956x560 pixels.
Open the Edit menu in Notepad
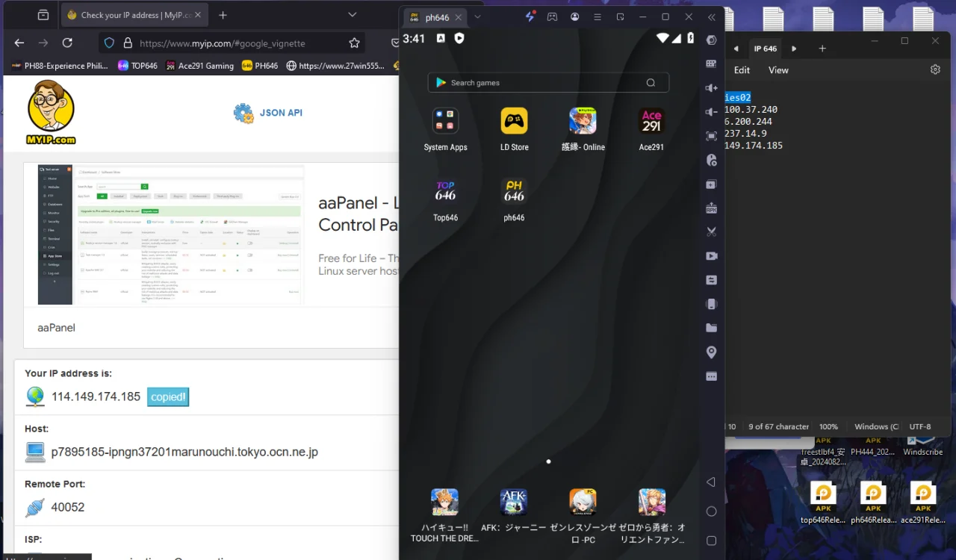click(x=742, y=69)
